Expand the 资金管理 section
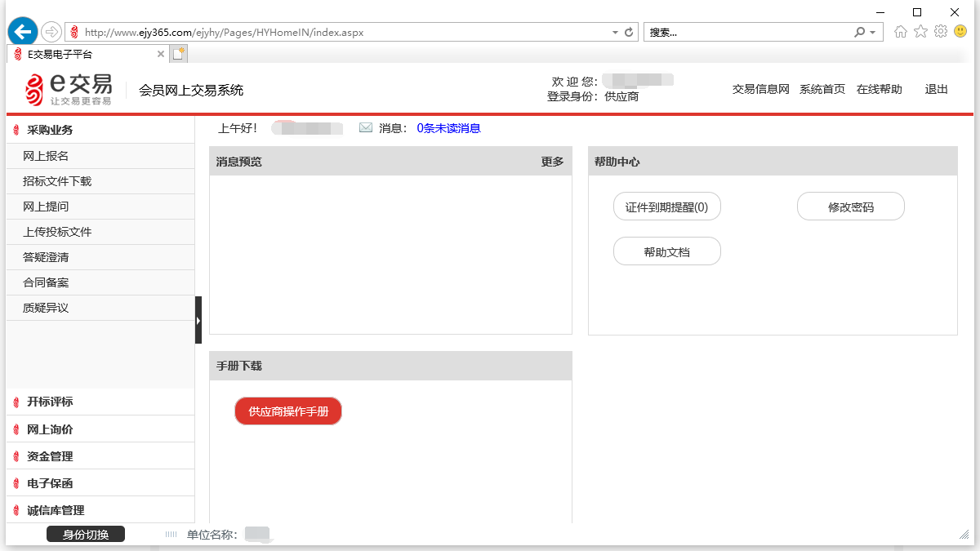The image size is (980, 551). point(100,455)
